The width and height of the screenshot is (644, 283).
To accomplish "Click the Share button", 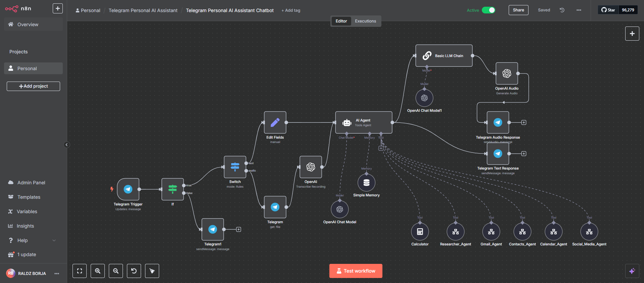I will [x=518, y=10].
